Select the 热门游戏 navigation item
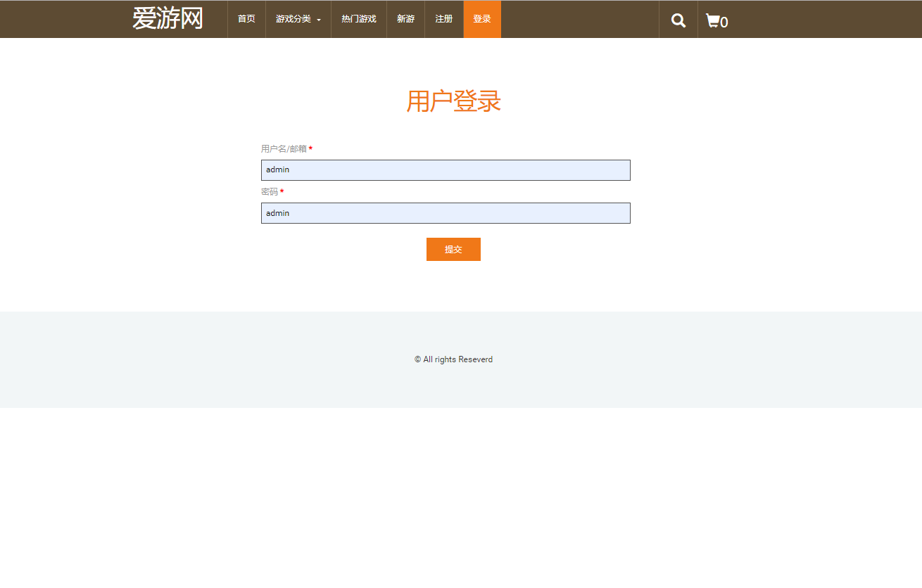 click(358, 19)
